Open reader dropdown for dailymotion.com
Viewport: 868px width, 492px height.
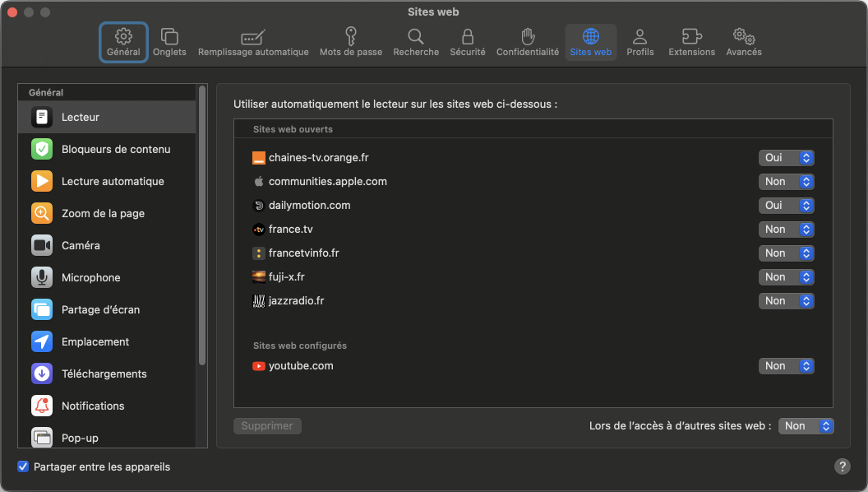(786, 206)
